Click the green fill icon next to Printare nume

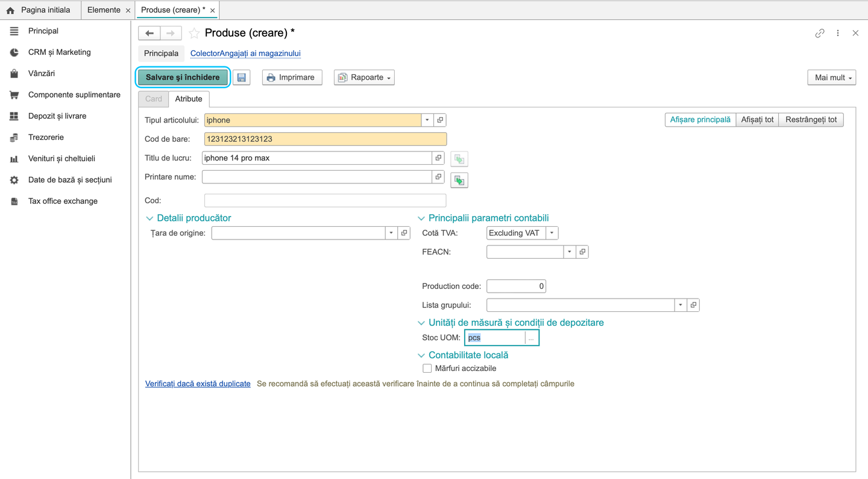click(x=459, y=180)
